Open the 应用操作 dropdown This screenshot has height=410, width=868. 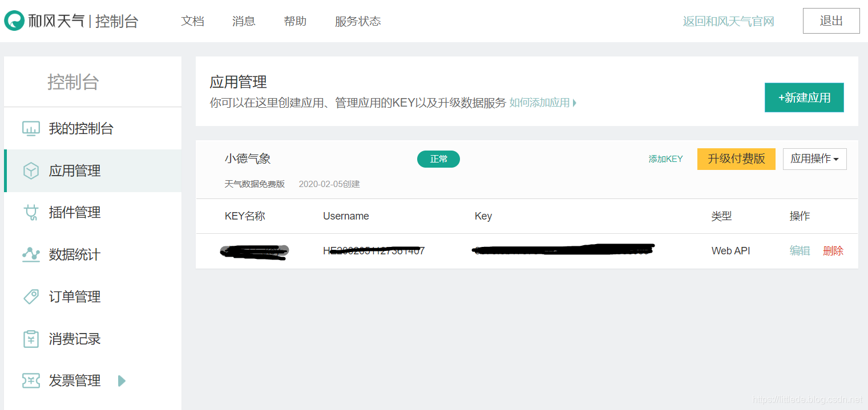point(814,159)
